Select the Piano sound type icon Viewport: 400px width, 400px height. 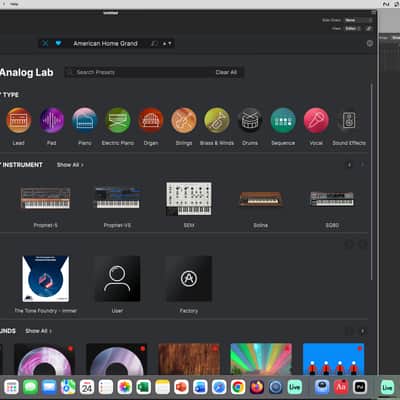click(85, 120)
